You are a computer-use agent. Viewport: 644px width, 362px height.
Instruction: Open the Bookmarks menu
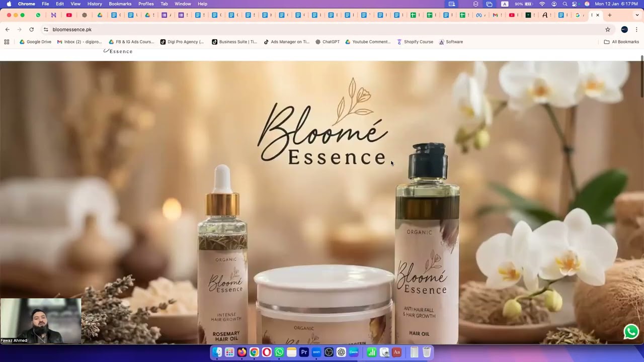pyautogui.click(x=120, y=4)
